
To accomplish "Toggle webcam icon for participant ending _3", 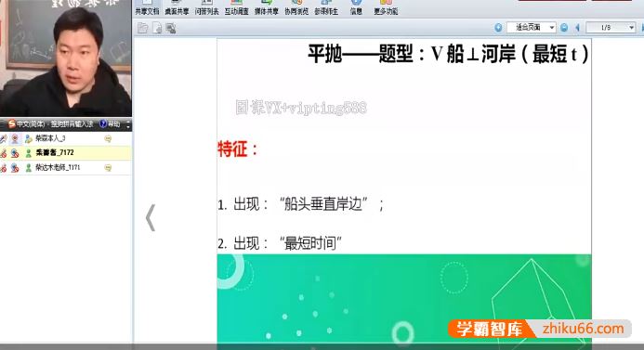I will tap(15, 138).
